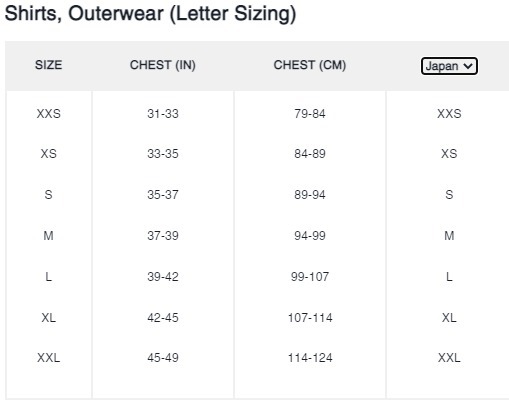Click the CHEST (CM) column header
Image resolution: width=509 pixels, height=410 pixels.
(x=310, y=65)
